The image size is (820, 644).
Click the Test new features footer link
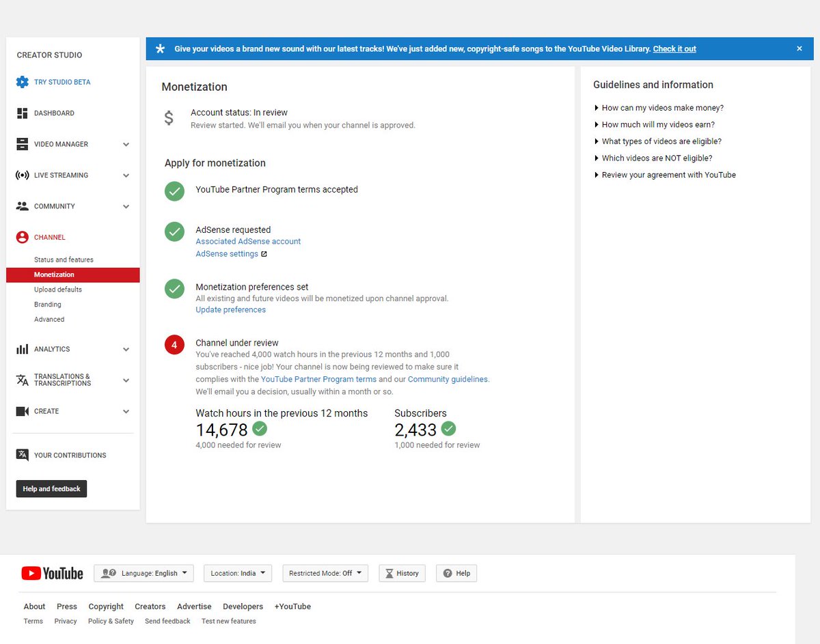pyautogui.click(x=228, y=621)
